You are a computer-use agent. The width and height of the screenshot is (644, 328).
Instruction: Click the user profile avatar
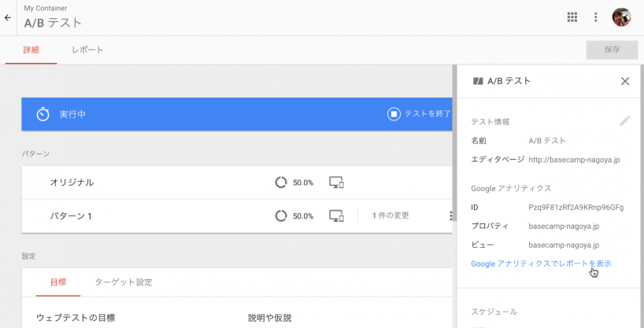(621, 17)
